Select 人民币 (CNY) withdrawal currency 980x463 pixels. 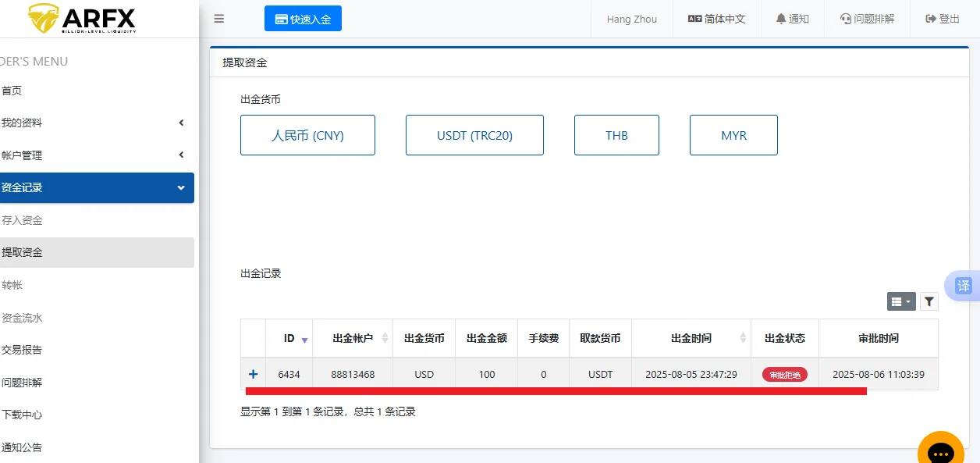307,135
